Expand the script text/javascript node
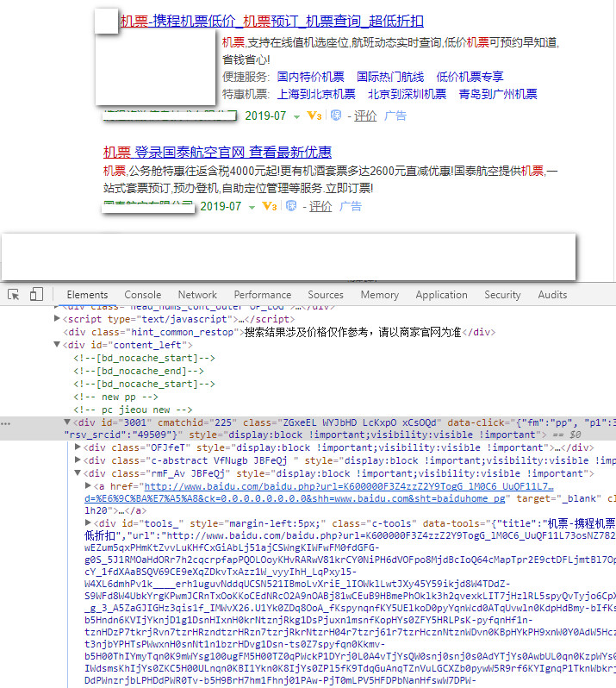The height and width of the screenshot is (688, 616). pos(57,318)
